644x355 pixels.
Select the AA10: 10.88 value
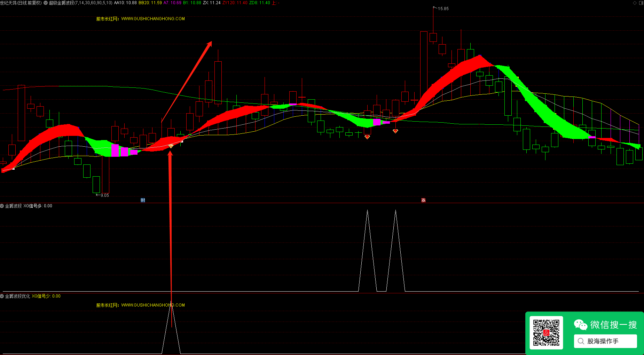[125, 3]
